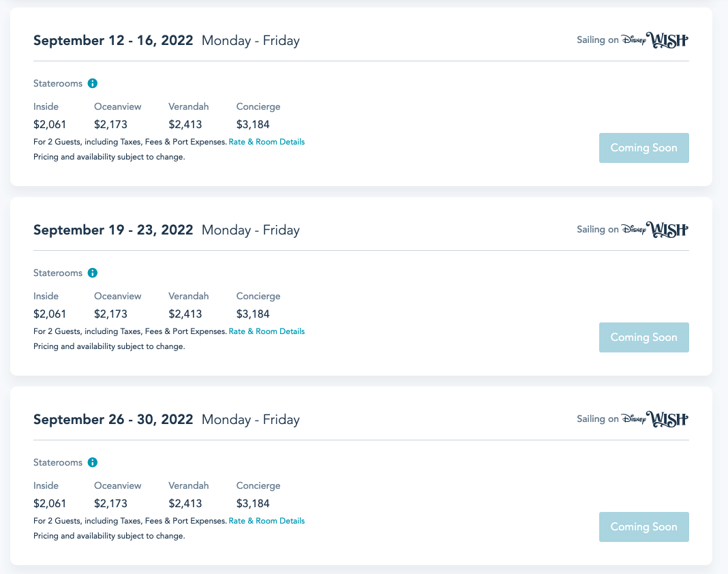Open Rate & Room Details for September 26-30
This screenshot has height=574, width=728.
point(267,521)
